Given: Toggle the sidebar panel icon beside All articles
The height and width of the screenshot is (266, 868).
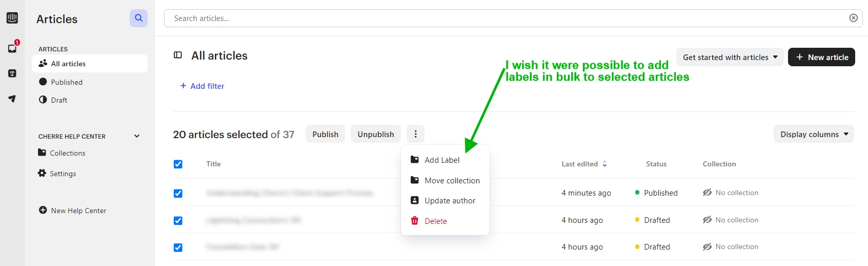Looking at the screenshot, I should (178, 55).
